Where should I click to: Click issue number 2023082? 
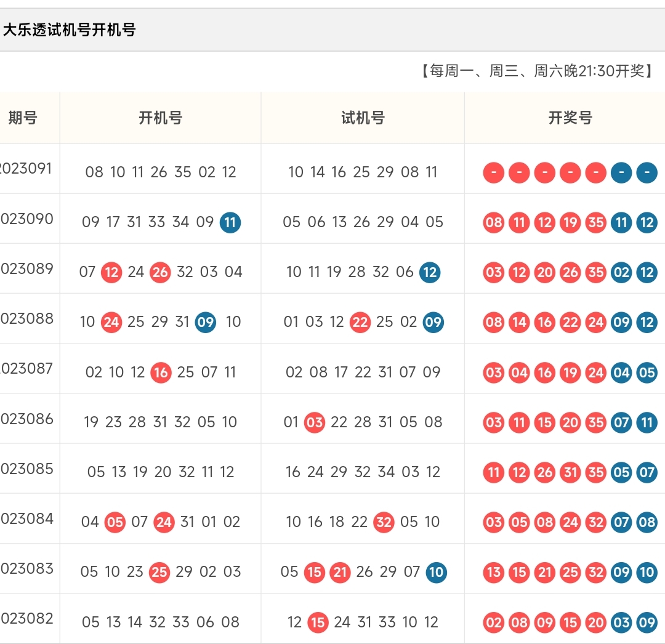pos(26,619)
